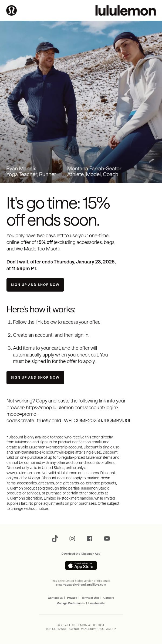
Task: Click the 15% off ends soon headline
Action: (x=58, y=211)
